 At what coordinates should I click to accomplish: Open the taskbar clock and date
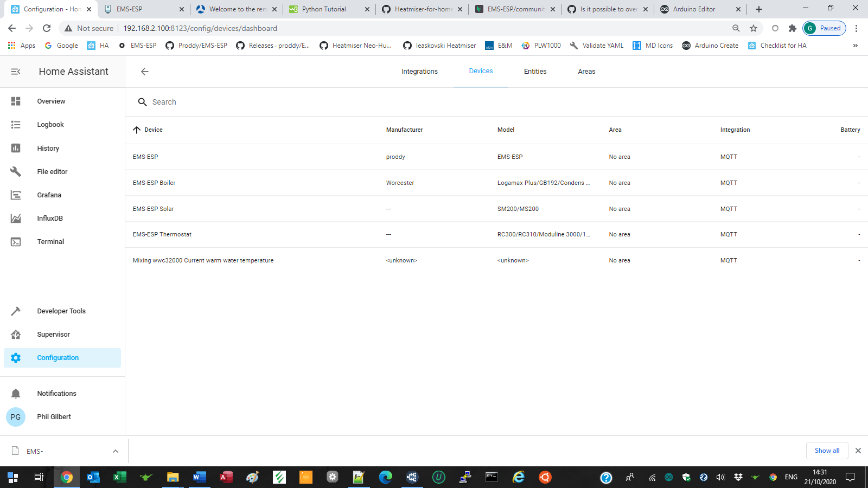(x=820, y=477)
